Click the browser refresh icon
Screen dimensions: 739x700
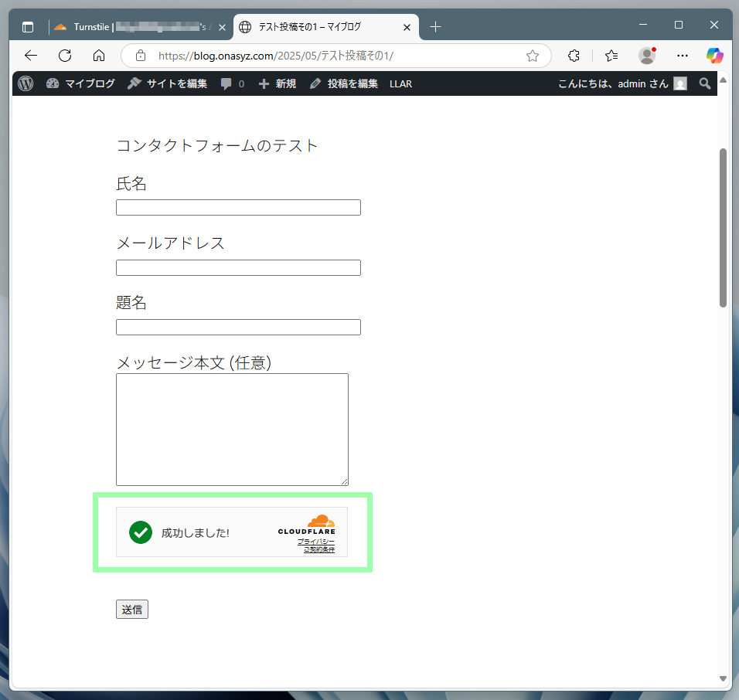tap(65, 56)
